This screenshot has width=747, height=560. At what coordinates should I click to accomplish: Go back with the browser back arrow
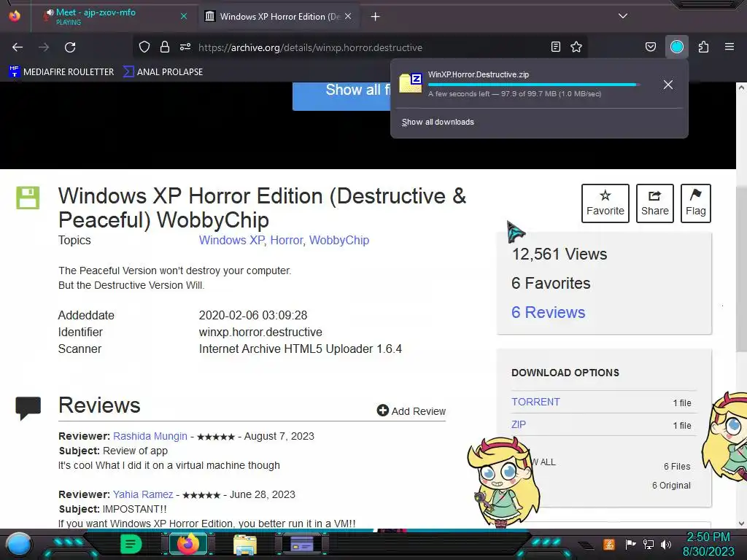click(x=18, y=47)
